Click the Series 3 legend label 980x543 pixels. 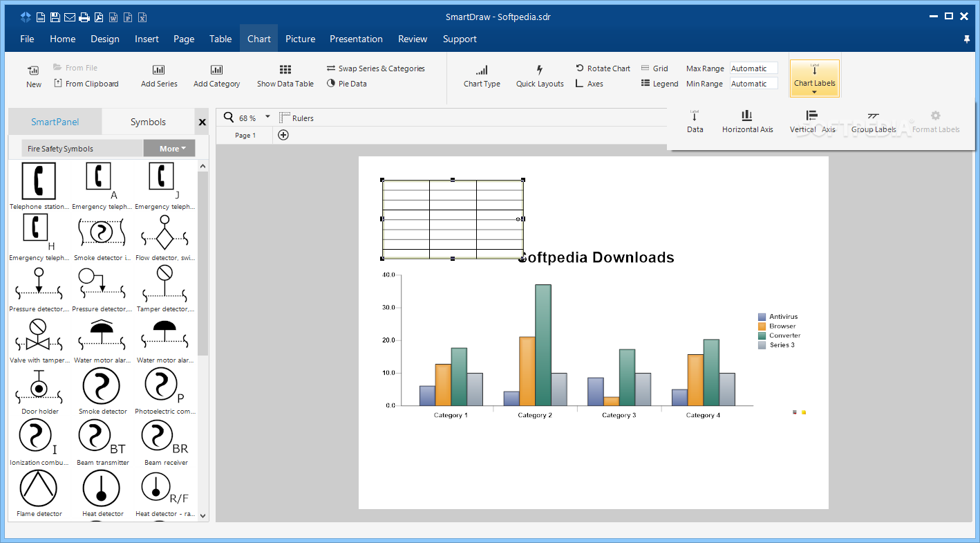[782, 344]
